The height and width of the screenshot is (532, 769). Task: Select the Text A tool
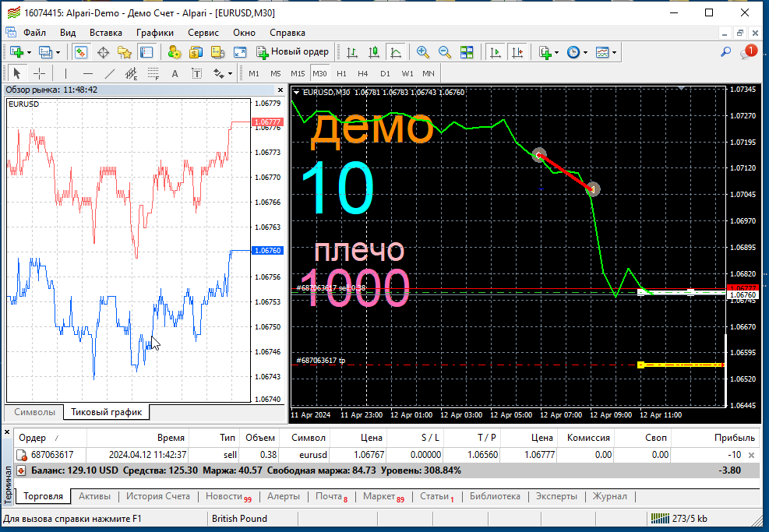[175, 73]
